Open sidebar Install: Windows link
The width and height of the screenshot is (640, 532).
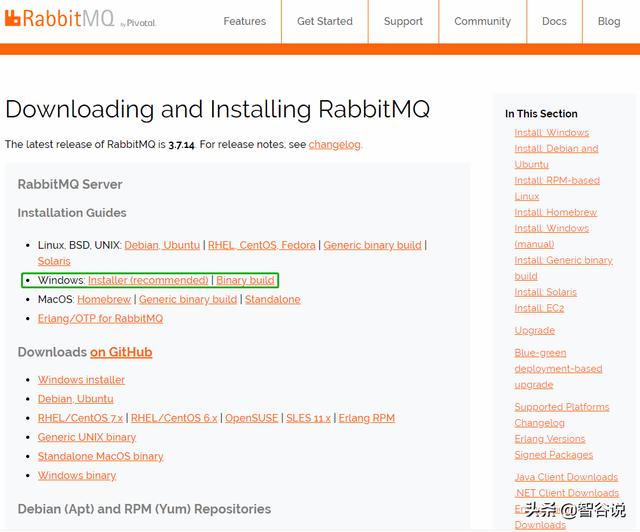pos(551,133)
